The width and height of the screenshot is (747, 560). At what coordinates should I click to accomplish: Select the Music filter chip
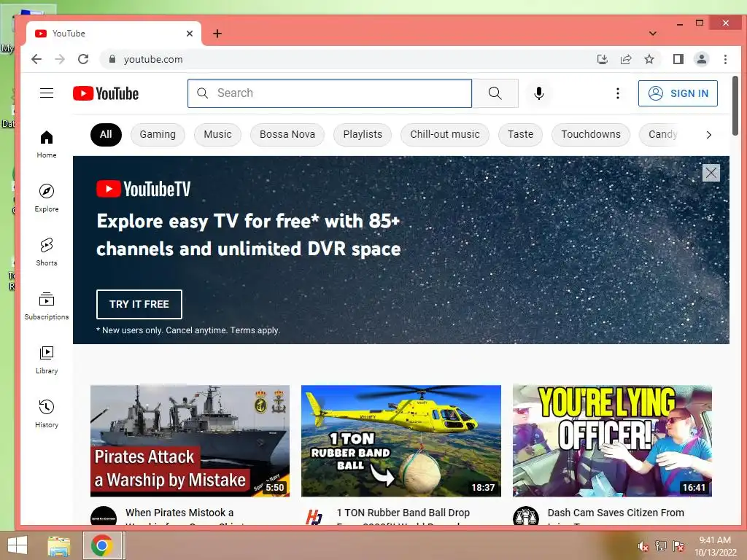tap(217, 135)
